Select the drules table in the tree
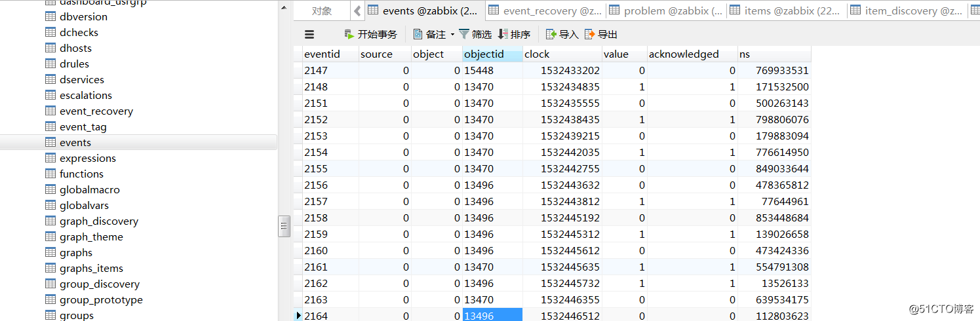Image resolution: width=980 pixels, height=321 pixels. [74, 64]
